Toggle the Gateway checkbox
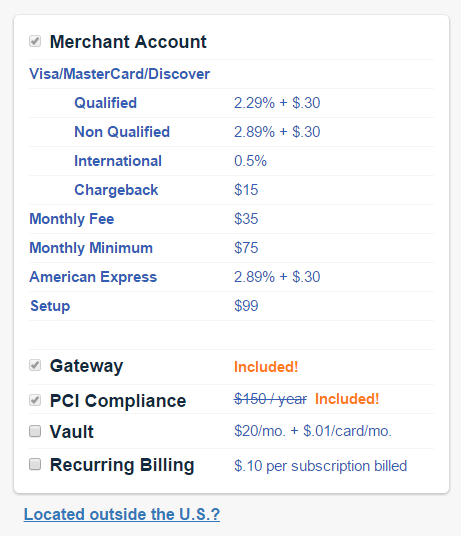The width and height of the screenshot is (461, 536). [x=35, y=365]
